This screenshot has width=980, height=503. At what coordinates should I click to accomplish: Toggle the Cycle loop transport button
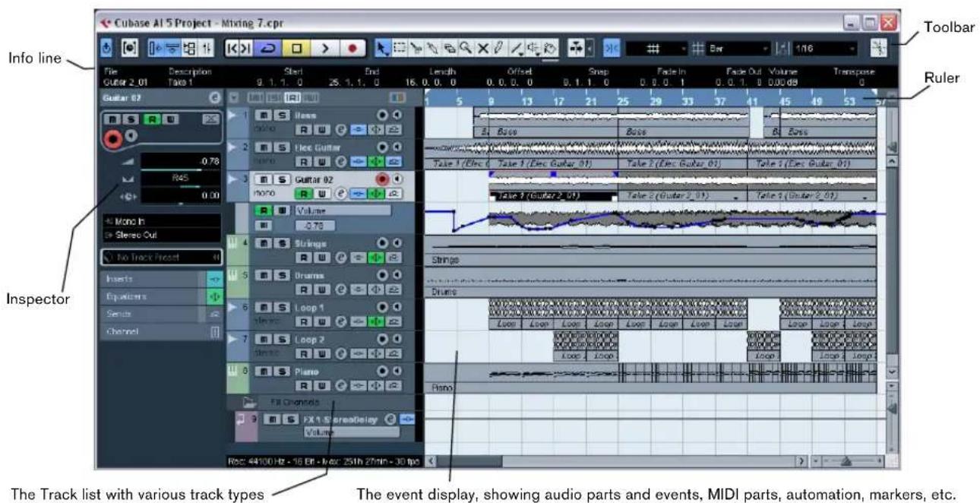click(266, 48)
